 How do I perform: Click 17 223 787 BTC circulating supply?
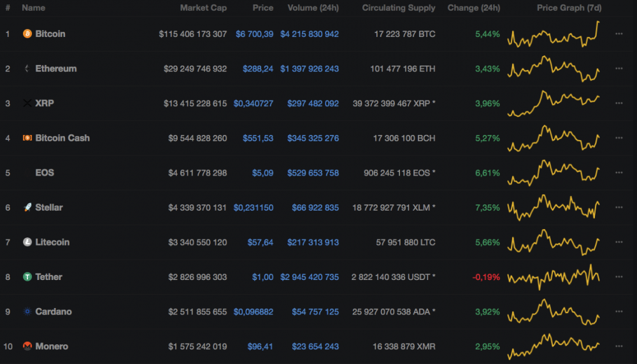pyautogui.click(x=404, y=34)
